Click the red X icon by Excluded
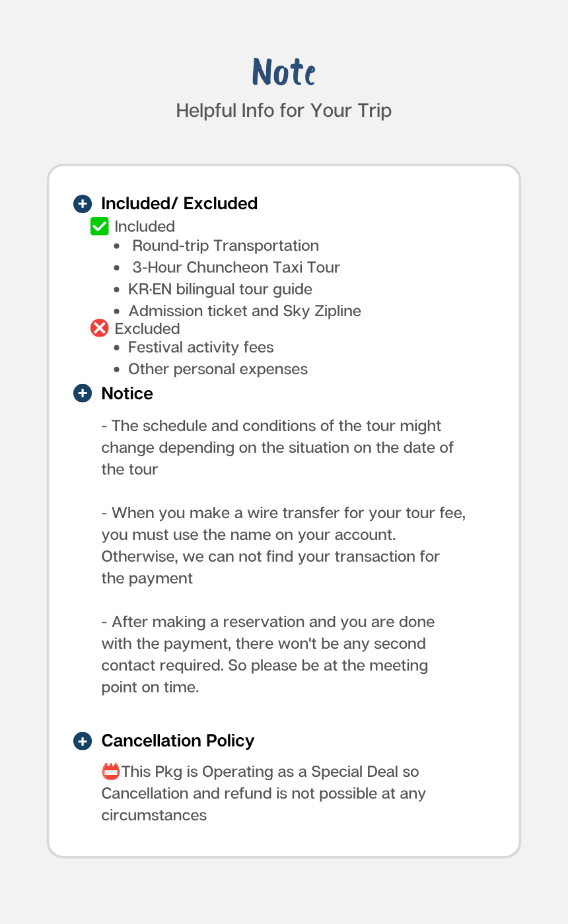This screenshot has height=924, width=568. click(x=99, y=328)
